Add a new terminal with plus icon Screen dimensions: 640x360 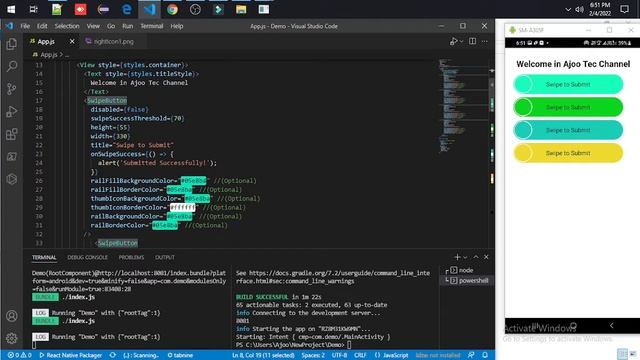click(457, 257)
